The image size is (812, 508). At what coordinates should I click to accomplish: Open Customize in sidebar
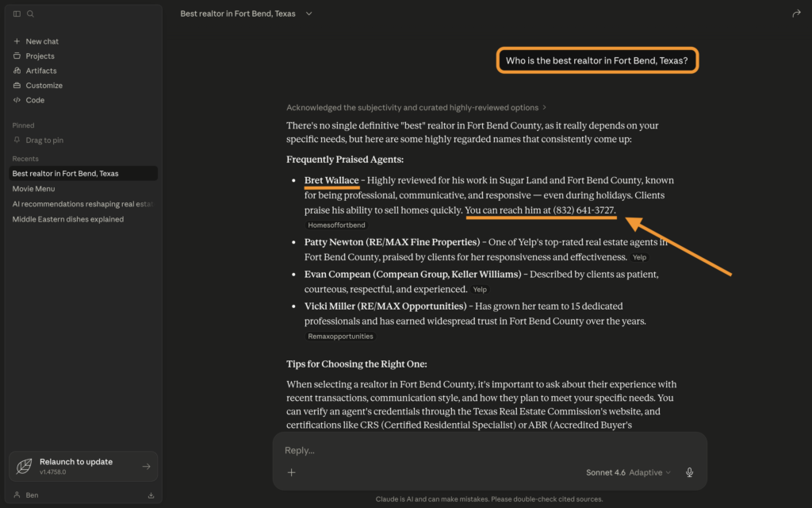tap(44, 85)
